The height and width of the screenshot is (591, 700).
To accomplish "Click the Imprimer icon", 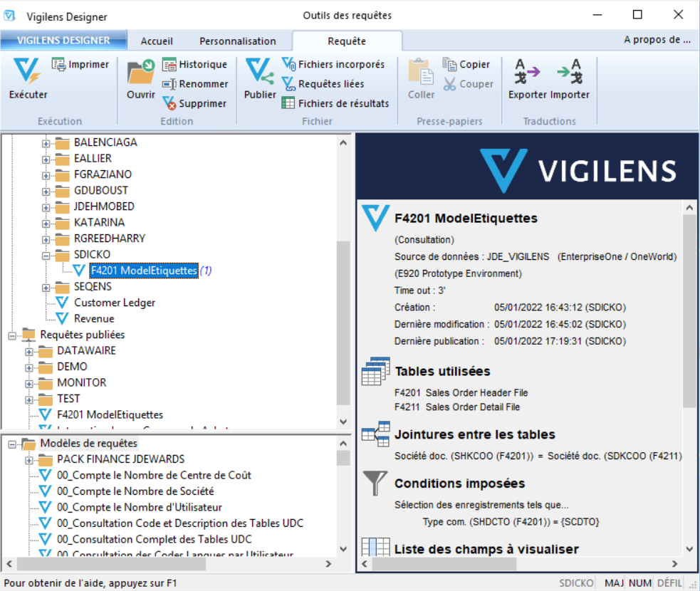I will coord(80,65).
